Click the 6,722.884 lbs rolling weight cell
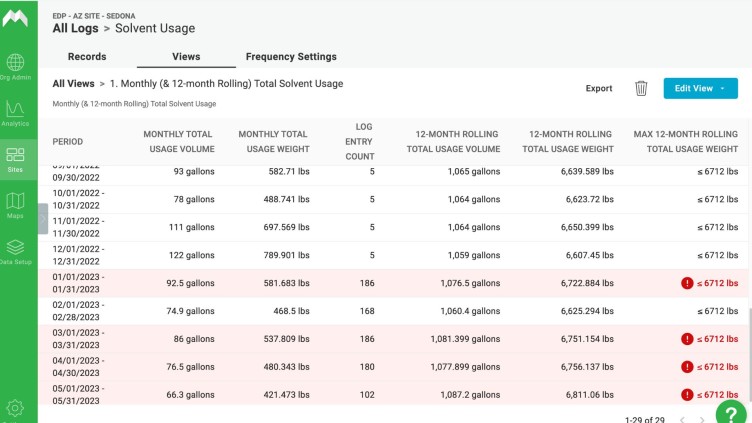Viewport: 752px width, 423px height. point(587,283)
